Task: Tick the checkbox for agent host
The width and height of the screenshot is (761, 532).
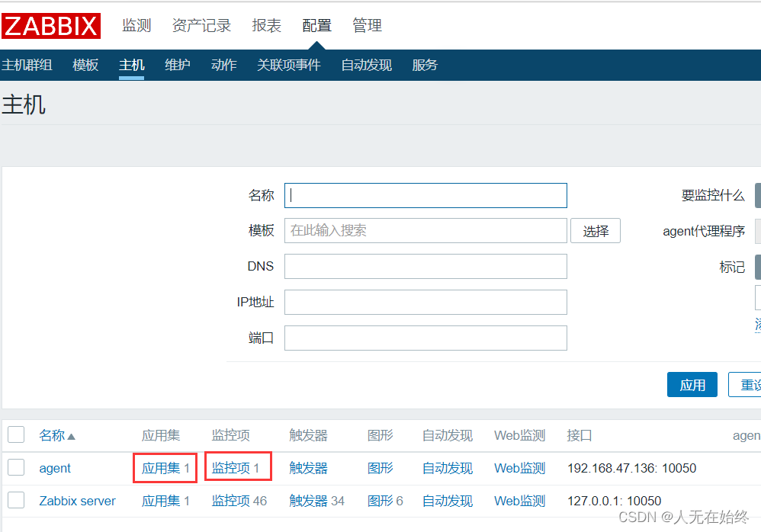Action: point(16,467)
